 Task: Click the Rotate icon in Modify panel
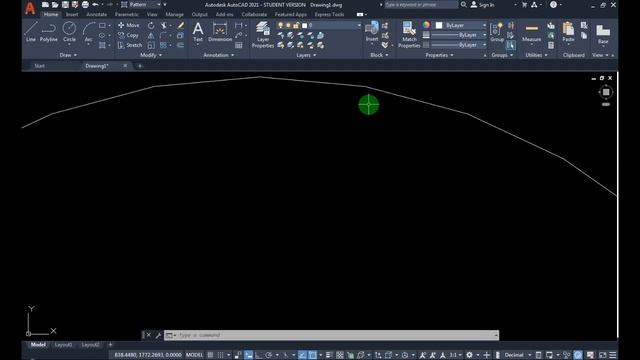pyautogui.click(x=151, y=25)
